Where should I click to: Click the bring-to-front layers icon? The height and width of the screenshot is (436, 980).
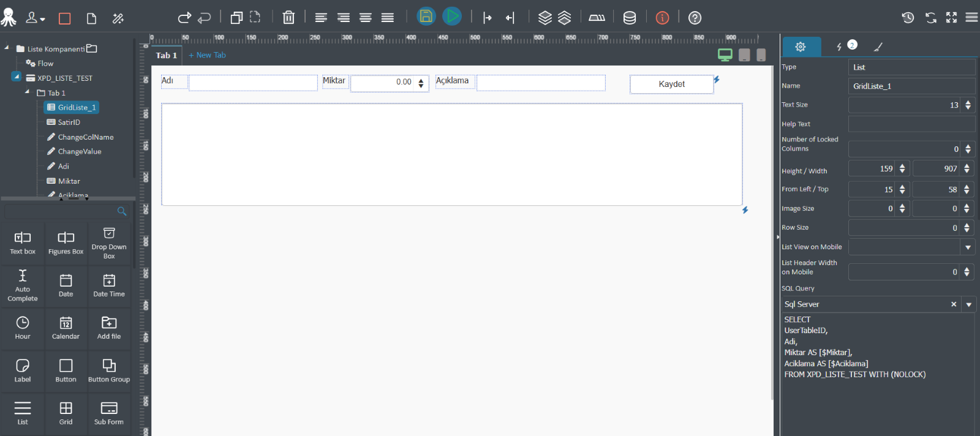point(545,18)
